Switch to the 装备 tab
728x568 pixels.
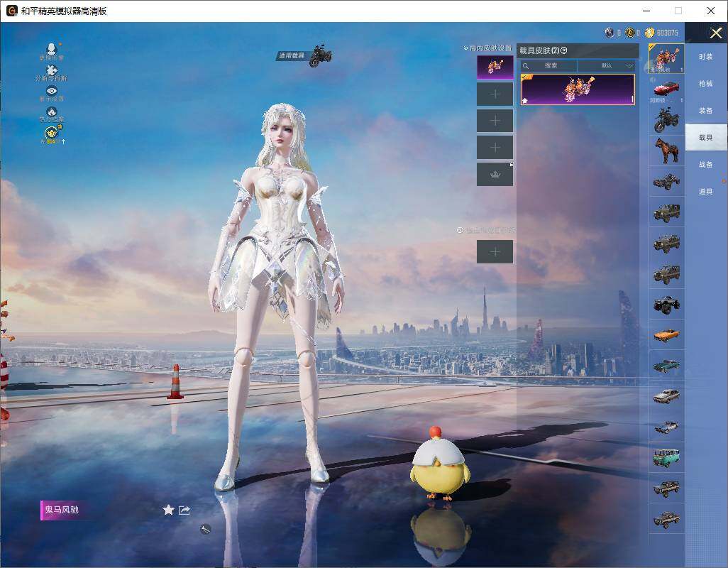706,111
